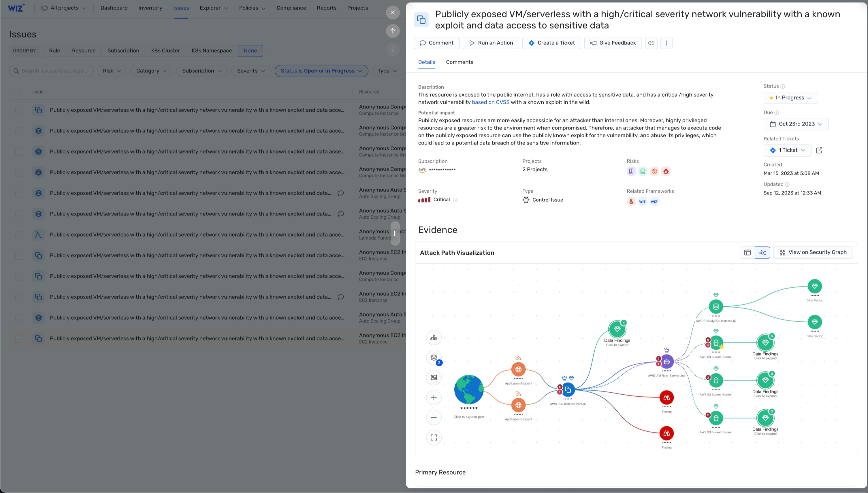Open the Category filter dropdown

(151, 71)
